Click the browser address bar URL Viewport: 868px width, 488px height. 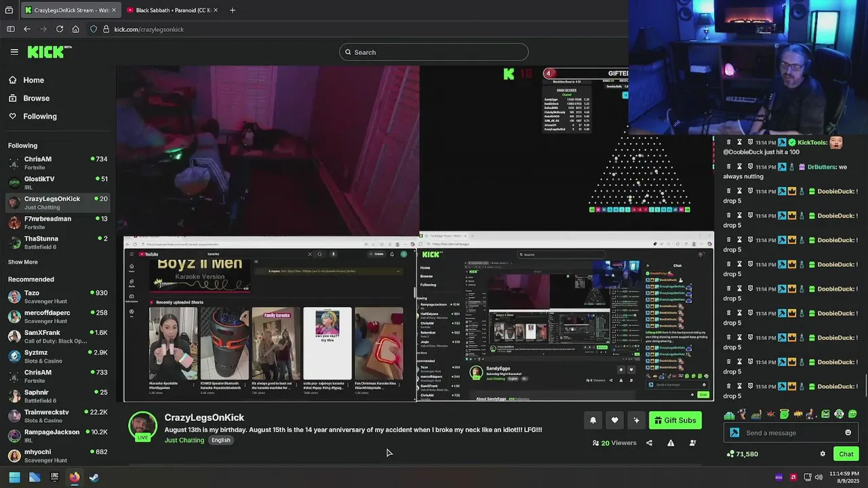click(x=149, y=29)
